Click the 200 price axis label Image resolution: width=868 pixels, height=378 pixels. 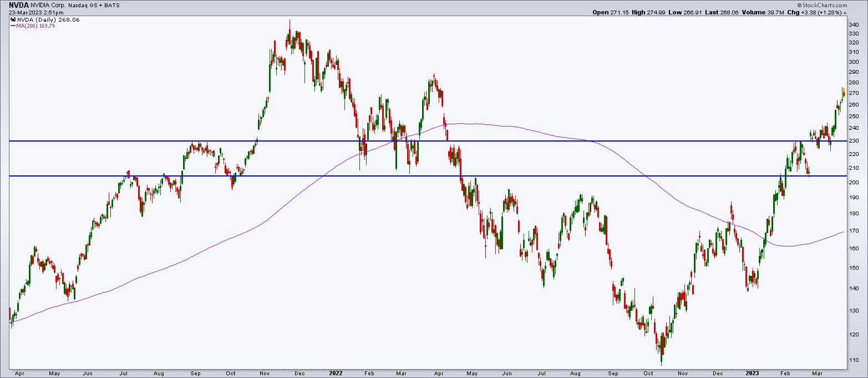tap(855, 183)
